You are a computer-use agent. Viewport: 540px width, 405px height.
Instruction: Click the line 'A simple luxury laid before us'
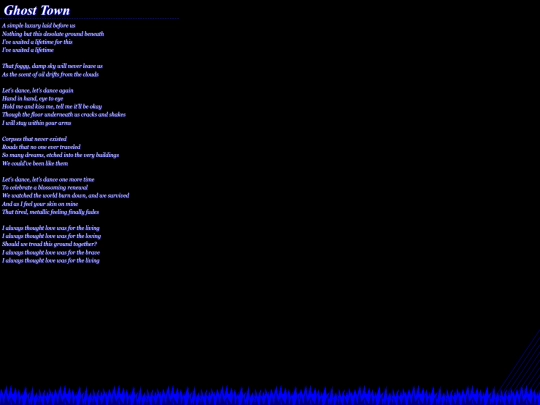coord(39,25)
